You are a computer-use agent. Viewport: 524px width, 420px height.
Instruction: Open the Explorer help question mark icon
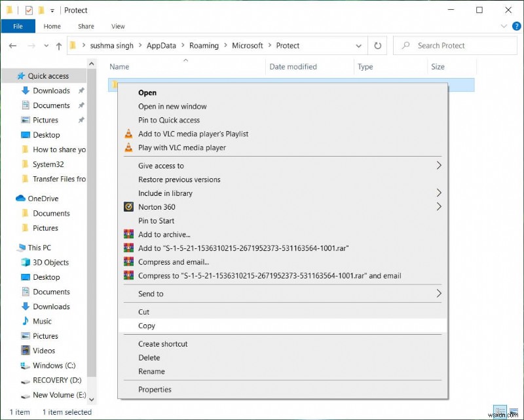(516, 26)
